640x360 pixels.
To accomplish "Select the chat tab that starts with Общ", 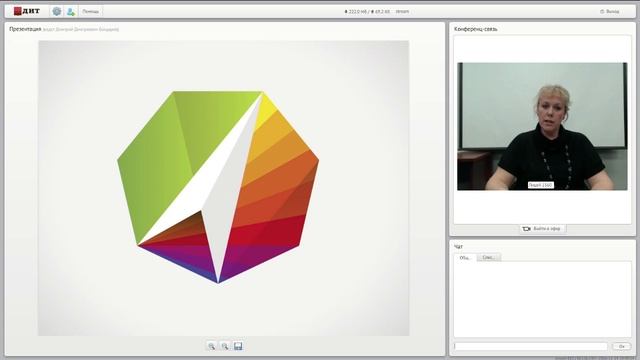I will tap(465, 258).
